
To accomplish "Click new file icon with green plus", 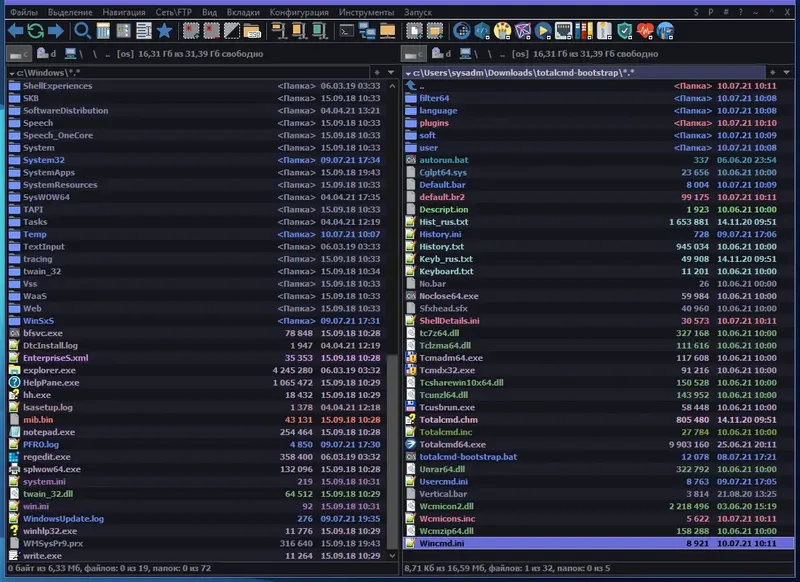I will click(414, 31).
